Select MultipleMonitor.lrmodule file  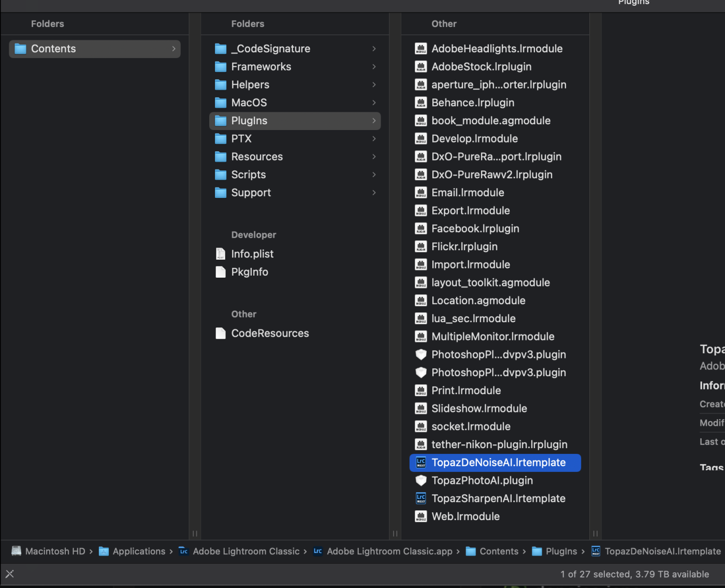(x=495, y=337)
